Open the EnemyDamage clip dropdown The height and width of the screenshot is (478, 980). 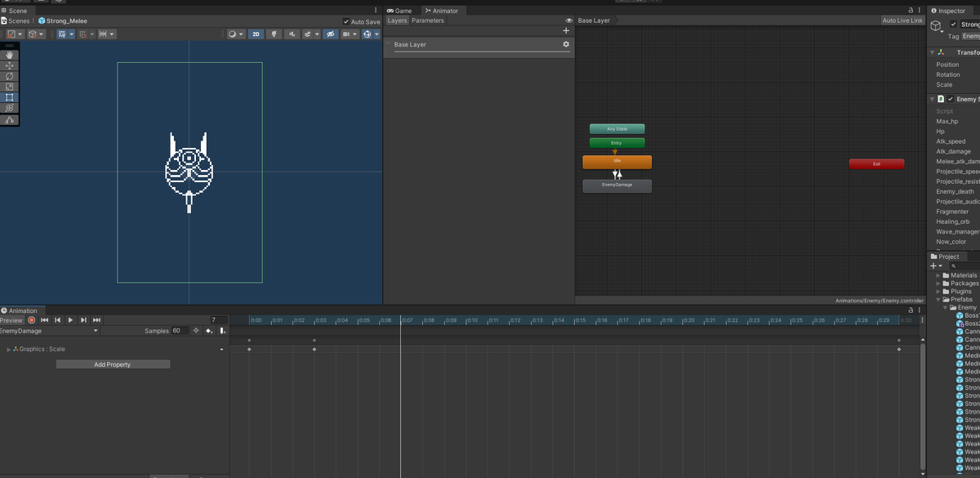(x=94, y=331)
